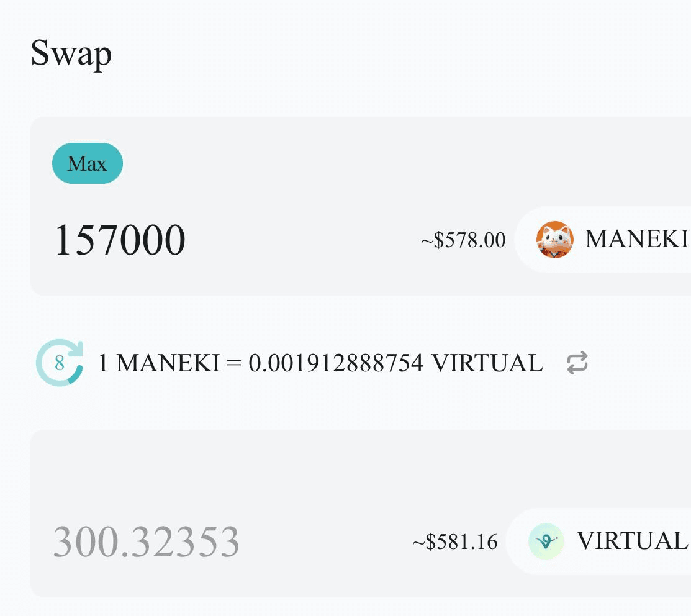
Task: Click the VIRTUAL token logo icon
Action: 546,541
